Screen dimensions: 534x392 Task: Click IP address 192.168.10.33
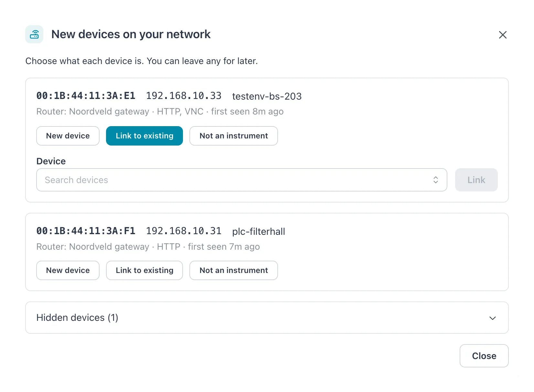pyautogui.click(x=184, y=96)
